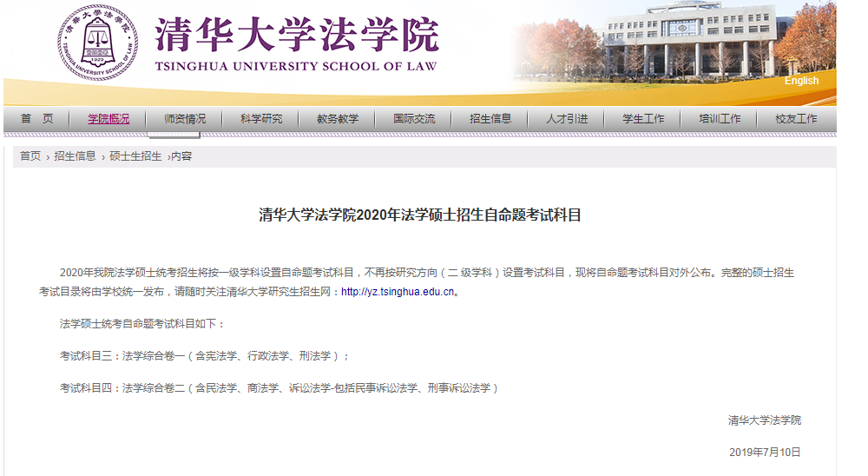Open the 学院概况 navigation menu item
Image resolution: width=868 pixels, height=476 pixels.
(x=108, y=119)
